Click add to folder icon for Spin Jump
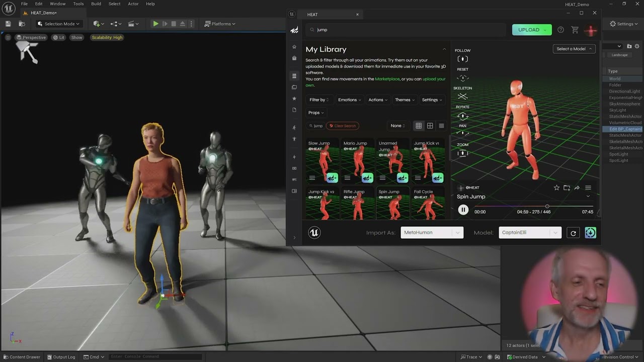Viewport: 644px width, 362px height. 567,188
